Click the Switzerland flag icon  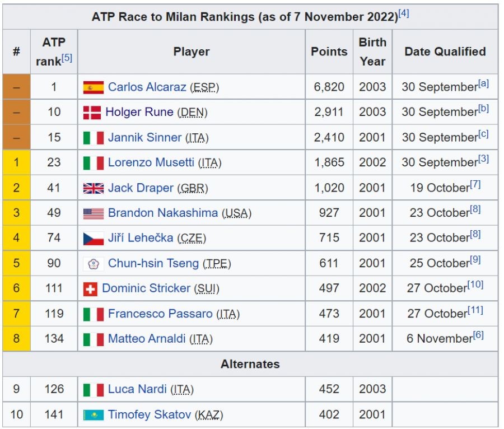[90, 289]
